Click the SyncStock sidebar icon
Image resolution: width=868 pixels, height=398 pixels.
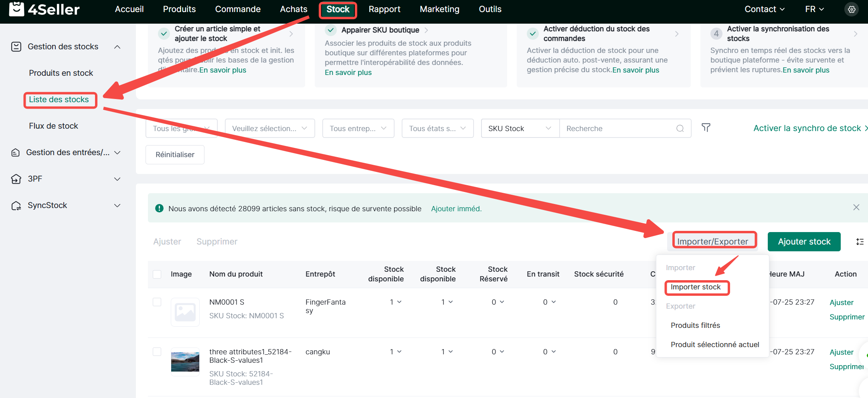[16, 206]
